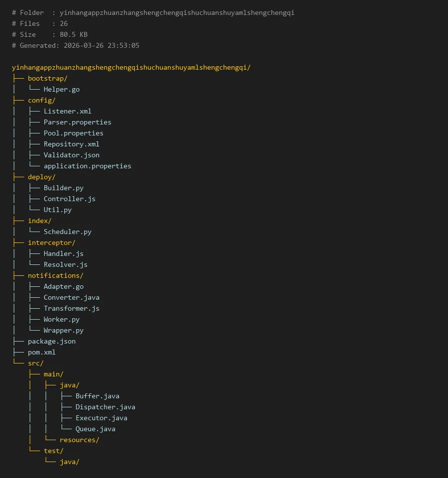Open application.properties file

pyautogui.click(x=87, y=166)
